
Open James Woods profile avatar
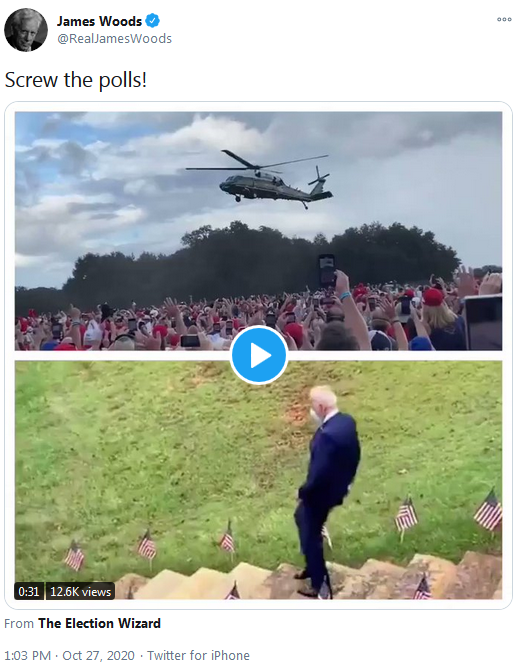(26, 29)
